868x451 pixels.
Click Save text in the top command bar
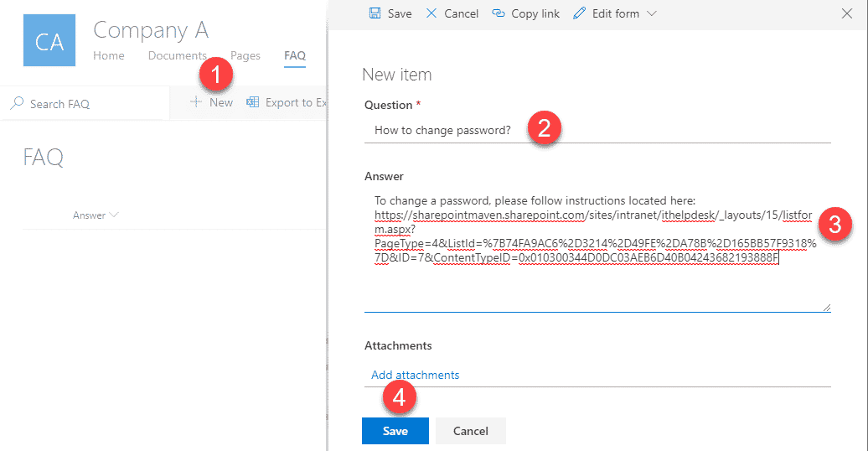pyautogui.click(x=400, y=14)
